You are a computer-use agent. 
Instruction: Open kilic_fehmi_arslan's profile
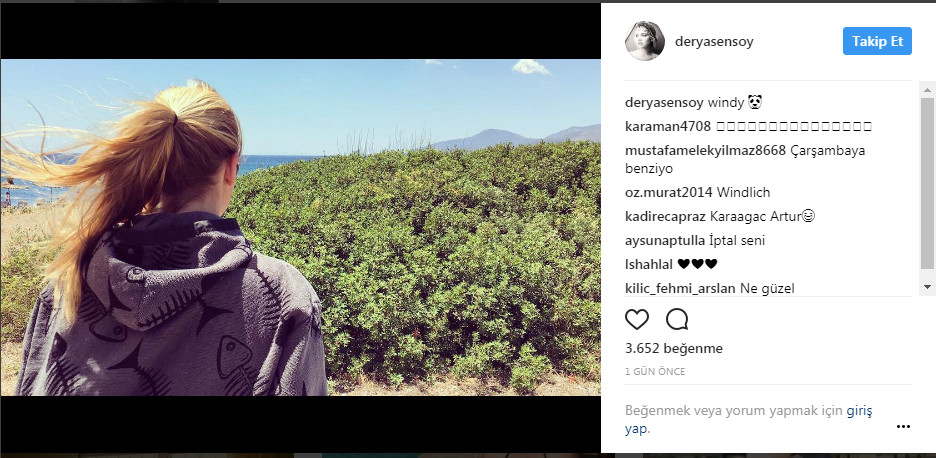681,288
